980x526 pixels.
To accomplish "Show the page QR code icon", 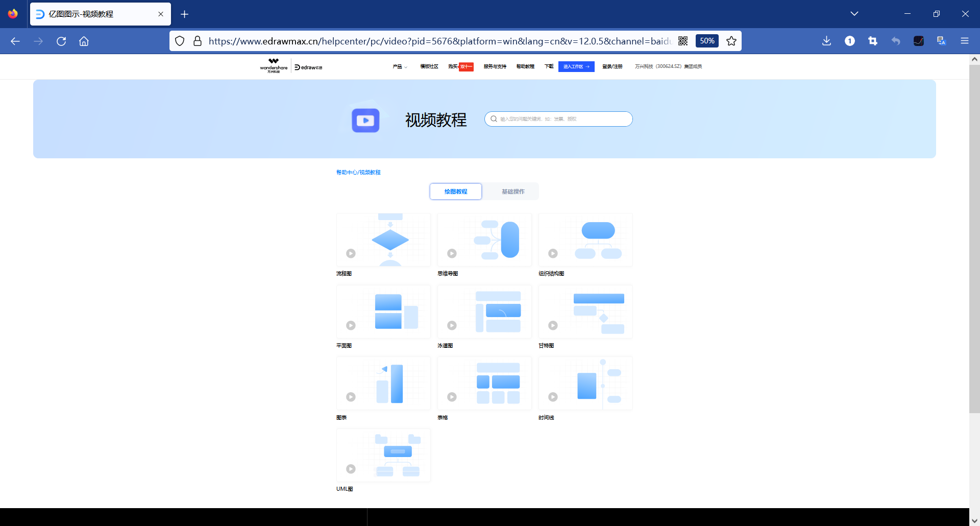I will point(683,41).
